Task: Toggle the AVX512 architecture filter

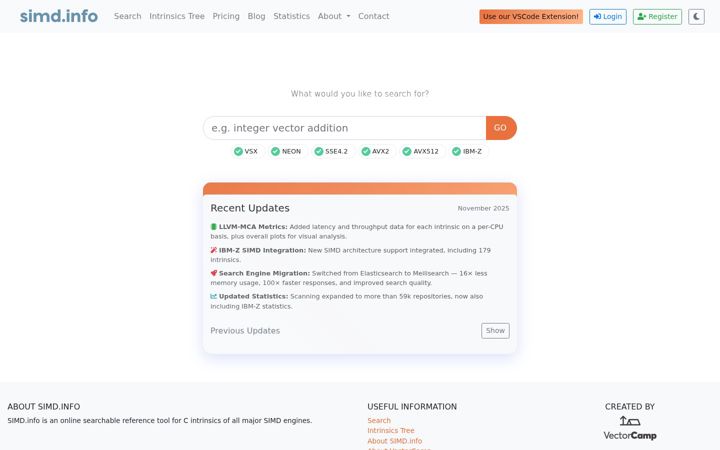Action: (421, 151)
